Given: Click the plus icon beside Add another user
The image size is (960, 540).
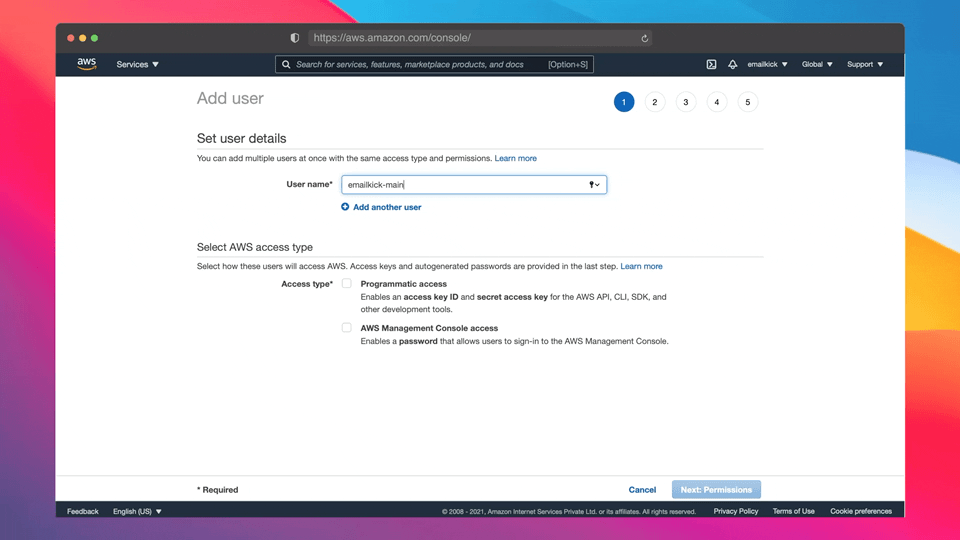Looking at the screenshot, I should click(x=345, y=207).
